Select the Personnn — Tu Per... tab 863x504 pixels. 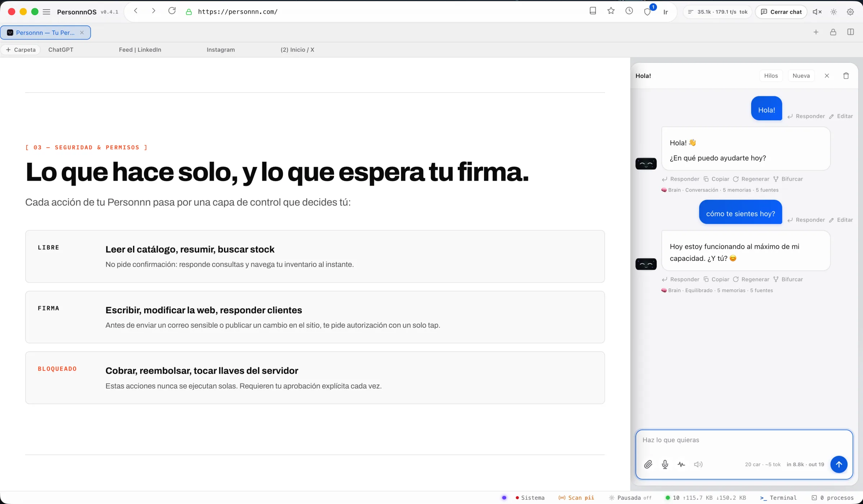[45, 33]
